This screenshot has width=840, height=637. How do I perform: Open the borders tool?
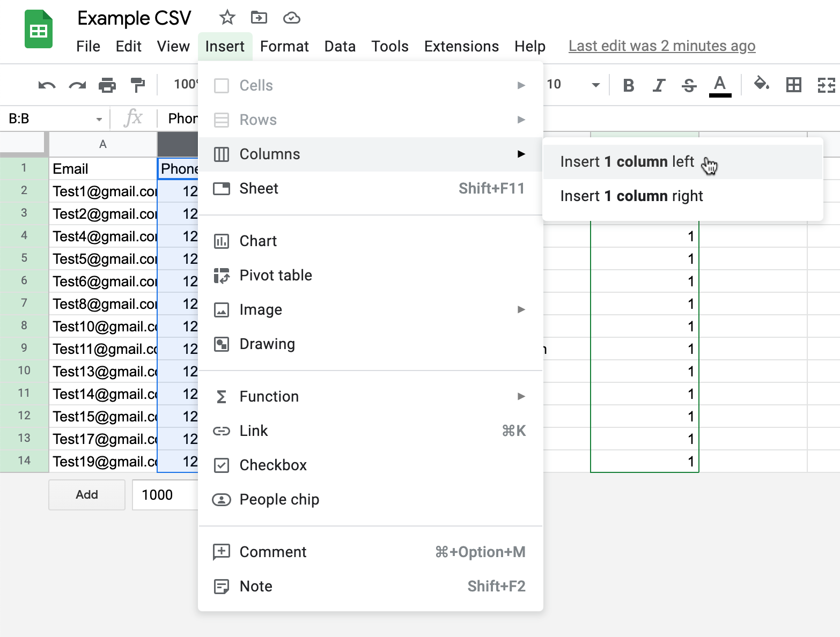coord(794,84)
